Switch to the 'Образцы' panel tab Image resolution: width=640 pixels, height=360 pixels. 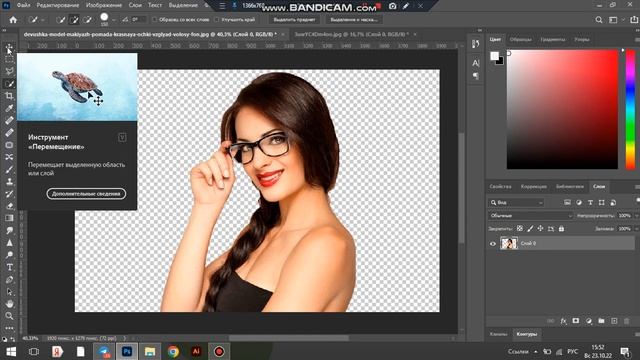coord(520,40)
